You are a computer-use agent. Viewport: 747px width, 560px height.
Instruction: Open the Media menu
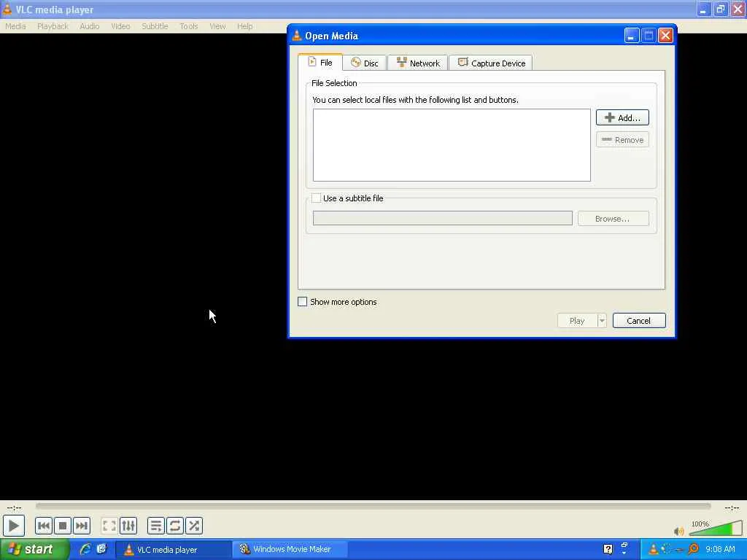pos(15,26)
